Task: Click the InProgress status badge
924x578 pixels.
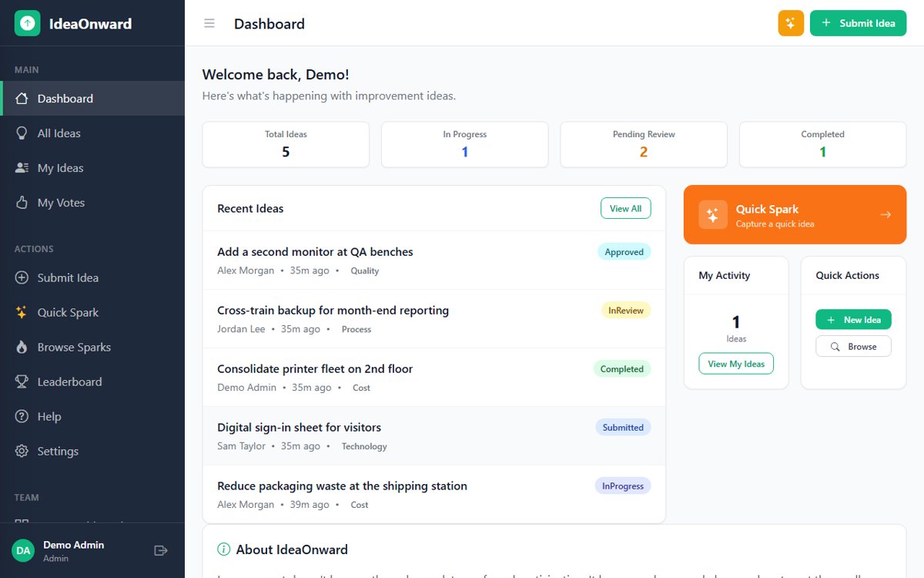Action: click(623, 486)
